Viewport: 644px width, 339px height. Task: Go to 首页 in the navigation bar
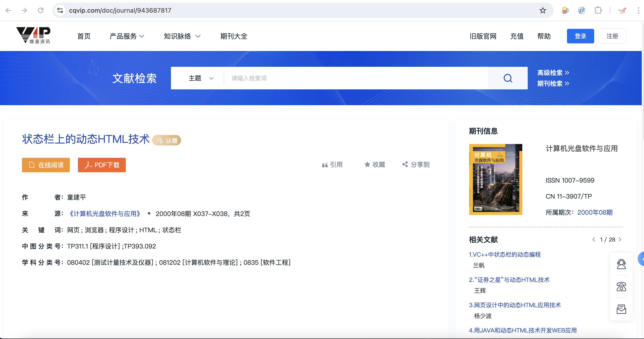pyautogui.click(x=84, y=36)
